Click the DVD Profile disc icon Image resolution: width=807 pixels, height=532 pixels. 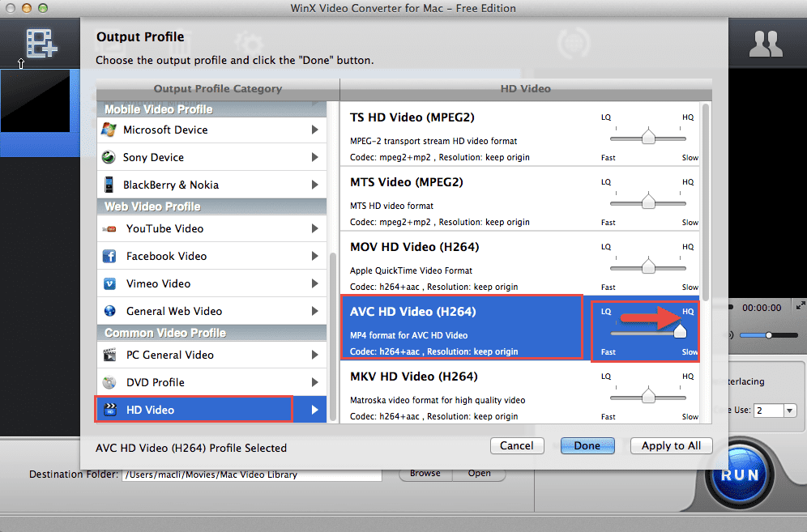[109, 382]
